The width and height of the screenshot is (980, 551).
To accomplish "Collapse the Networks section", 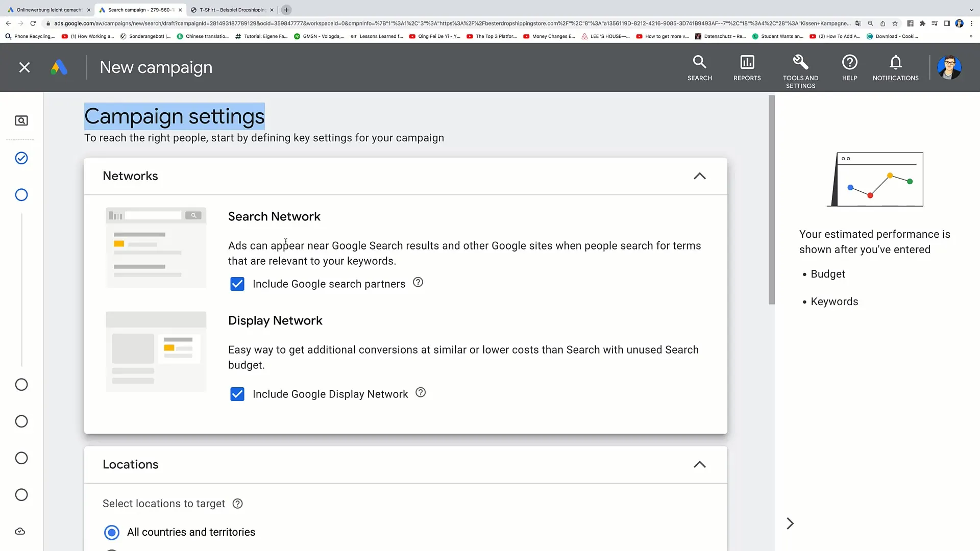I will 699,176.
